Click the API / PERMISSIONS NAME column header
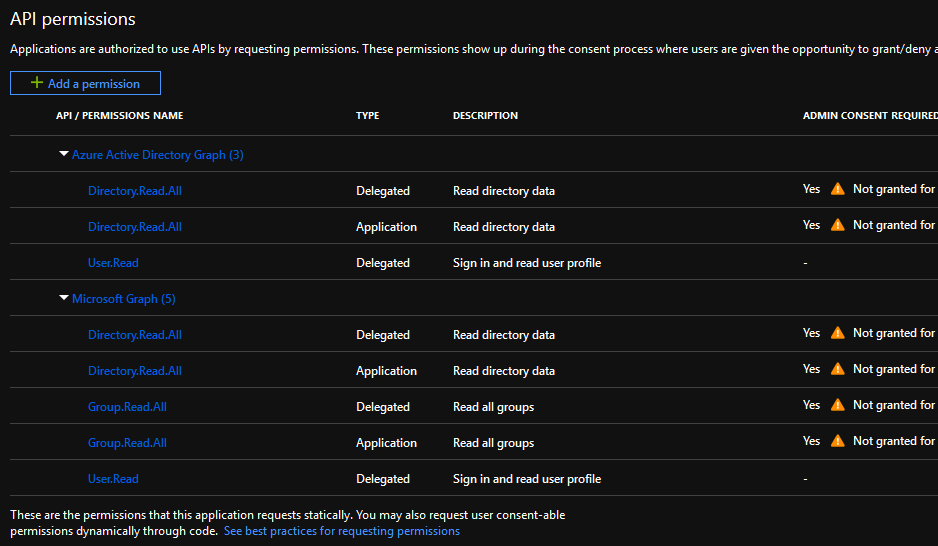 (120, 115)
